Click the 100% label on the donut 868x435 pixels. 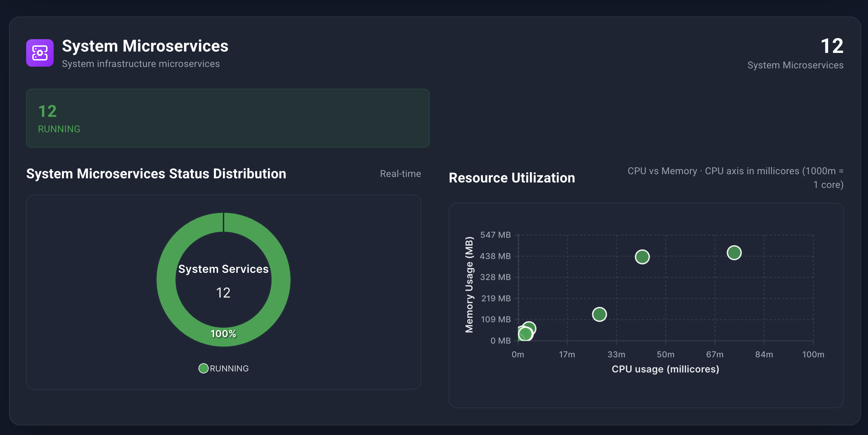[x=224, y=334]
